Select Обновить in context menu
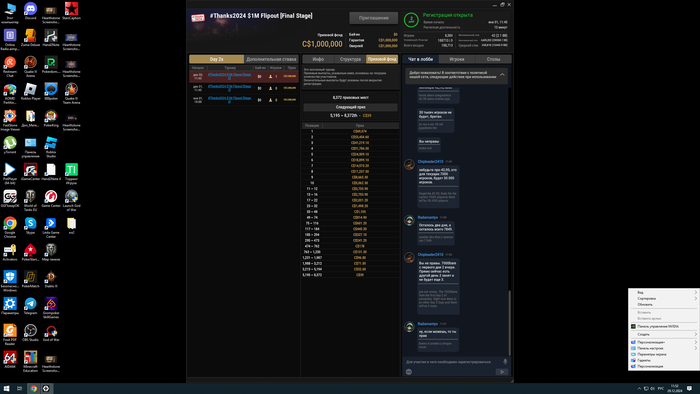This screenshot has width=700, height=394. click(664, 304)
